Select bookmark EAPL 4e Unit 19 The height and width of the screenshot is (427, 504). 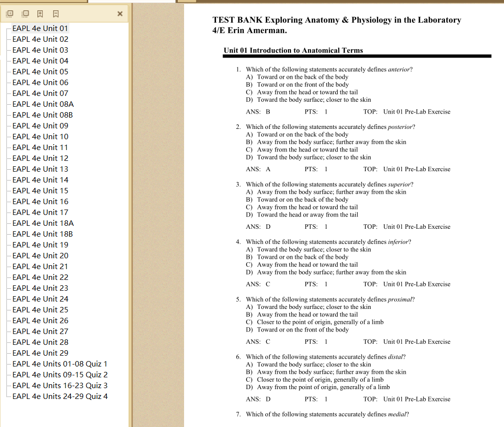pos(40,245)
